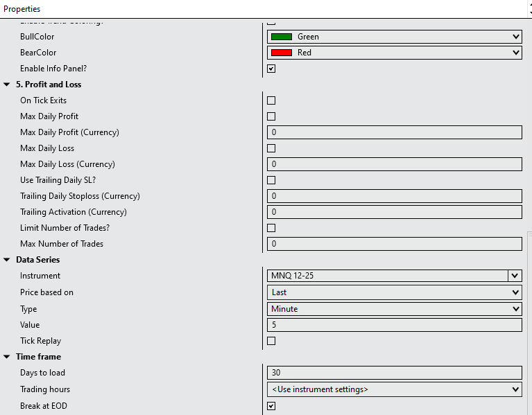Collapse the Data Series section
Image resolution: width=532 pixels, height=415 pixels.
point(7,260)
